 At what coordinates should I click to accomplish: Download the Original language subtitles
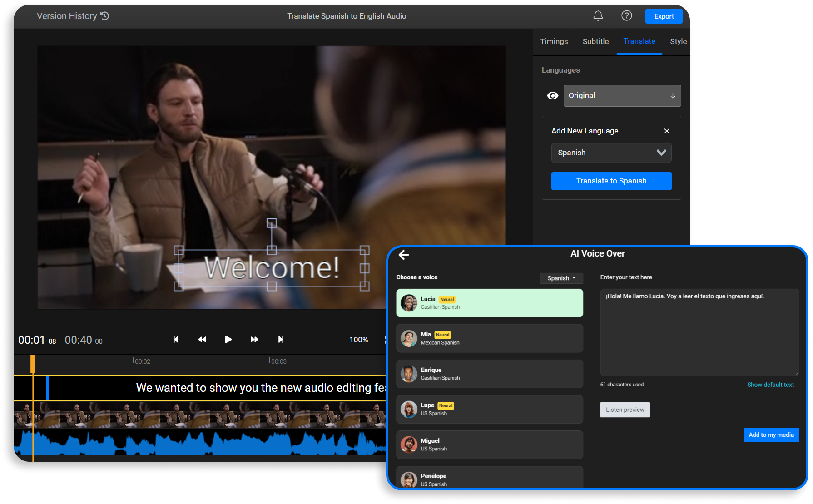(673, 96)
